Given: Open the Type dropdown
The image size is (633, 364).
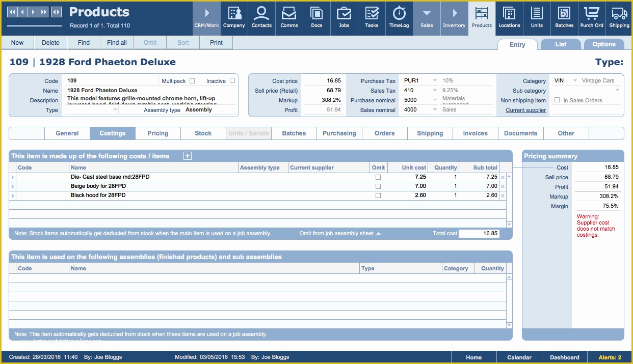Looking at the screenshot, I should click(115, 110).
